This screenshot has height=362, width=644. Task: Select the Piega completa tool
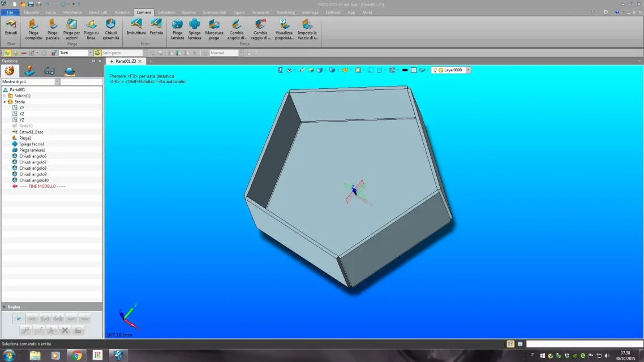pos(33,29)
